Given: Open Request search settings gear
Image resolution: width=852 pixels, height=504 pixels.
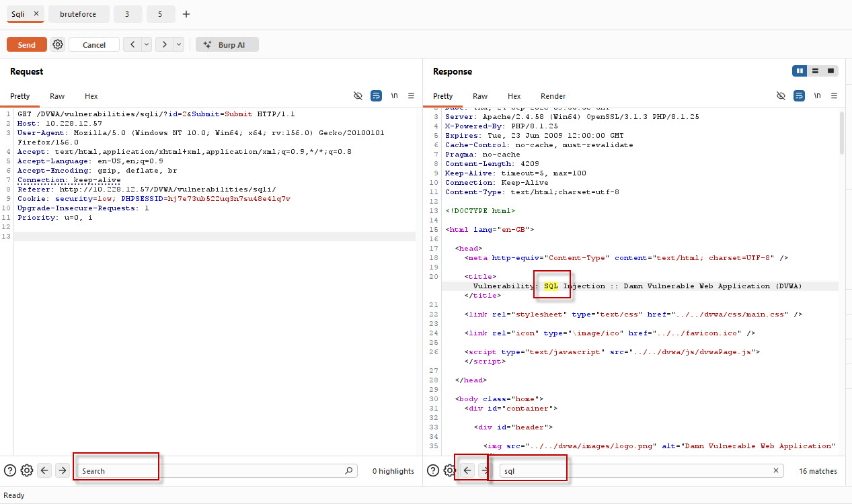Looking at the screenshot, I should click(x=27, y=471).
